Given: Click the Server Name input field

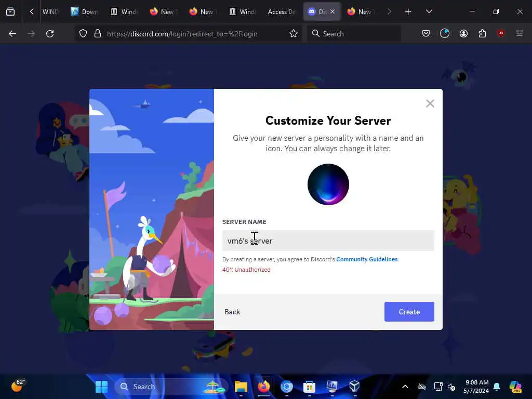Looking at the screenshot, I should (328, 241).
